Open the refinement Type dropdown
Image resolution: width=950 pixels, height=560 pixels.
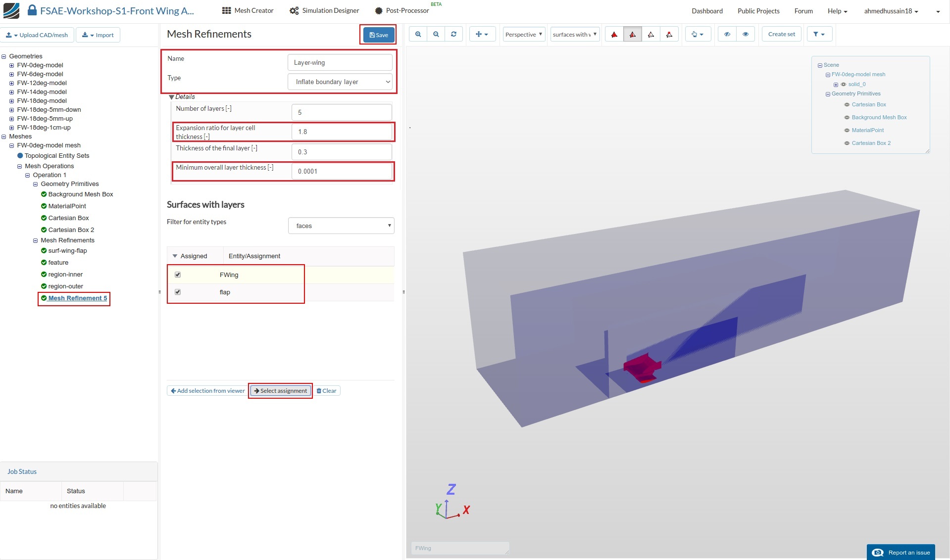(x=341, y=82)
